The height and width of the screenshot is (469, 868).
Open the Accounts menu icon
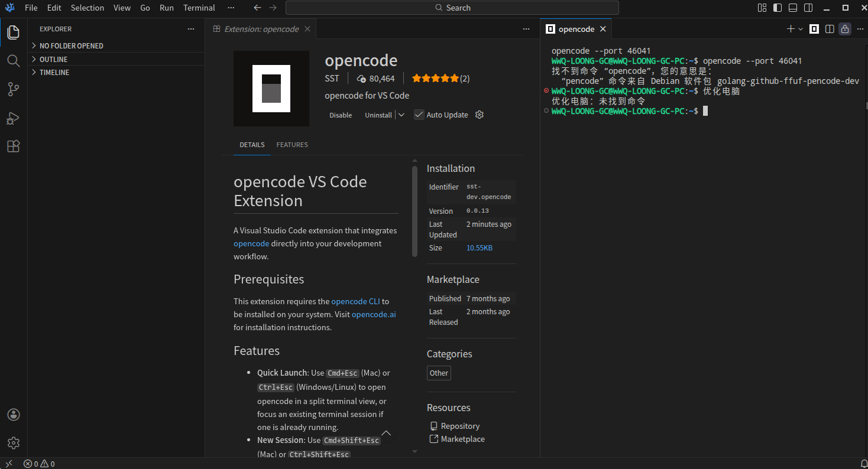pyautogui.click(x=13, y=415)
